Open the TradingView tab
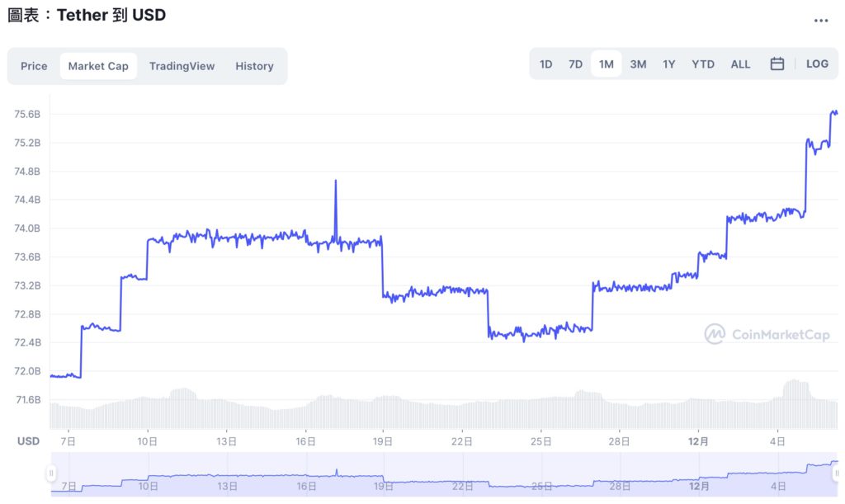 [x=182, y=66]
